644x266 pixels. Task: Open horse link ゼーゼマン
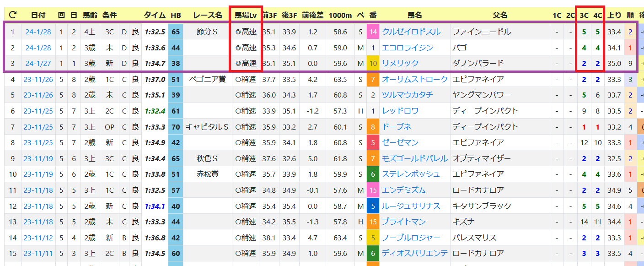(x=400, y=142)
